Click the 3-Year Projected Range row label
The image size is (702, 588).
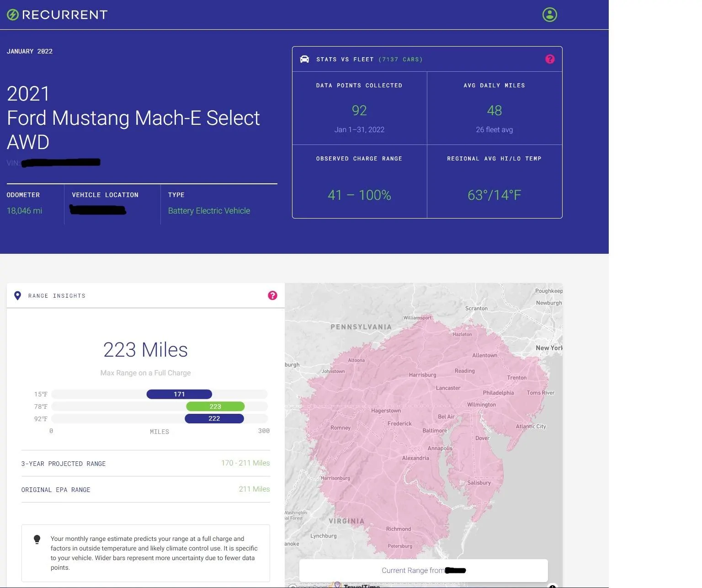click(64, 464)
